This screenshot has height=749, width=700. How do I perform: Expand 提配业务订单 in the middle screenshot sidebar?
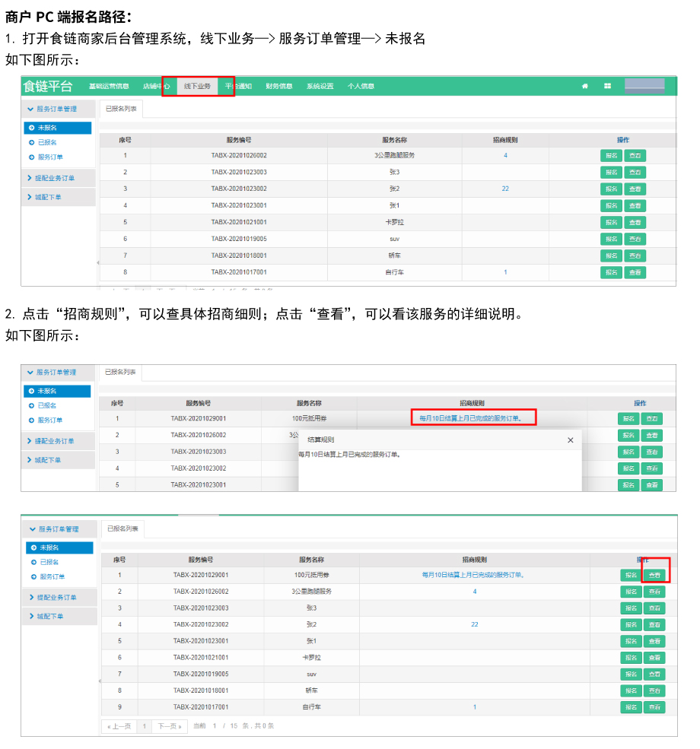(x=54, y=441)
